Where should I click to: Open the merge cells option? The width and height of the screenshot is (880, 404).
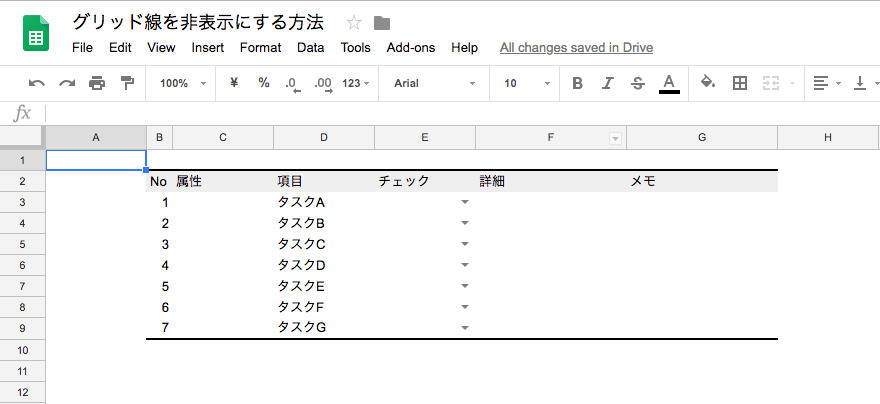771,83
